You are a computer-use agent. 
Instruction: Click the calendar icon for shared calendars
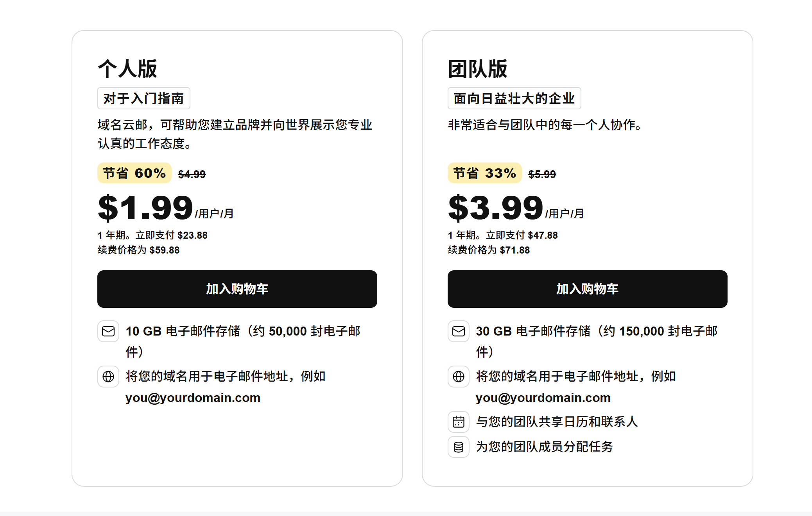click(x=459, y=422)
